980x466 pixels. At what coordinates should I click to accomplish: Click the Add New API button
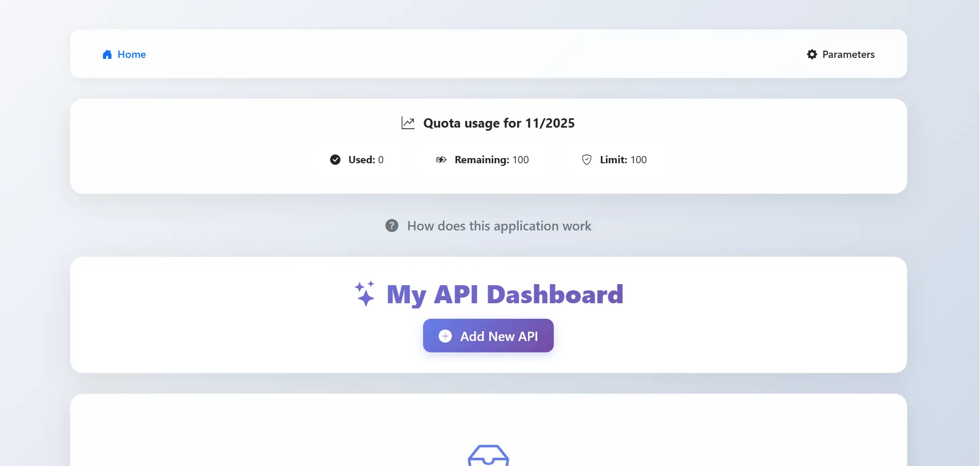tap(488, 336)
